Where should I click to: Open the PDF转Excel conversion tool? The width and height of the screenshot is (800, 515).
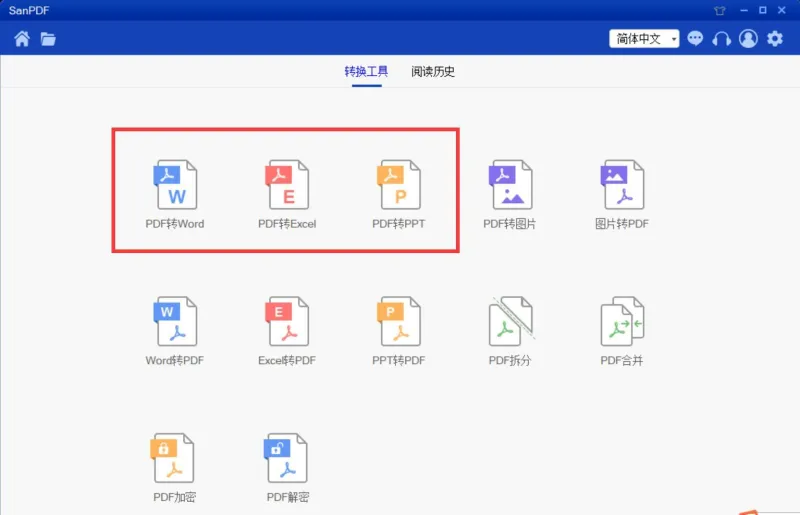tap(287, 185)
